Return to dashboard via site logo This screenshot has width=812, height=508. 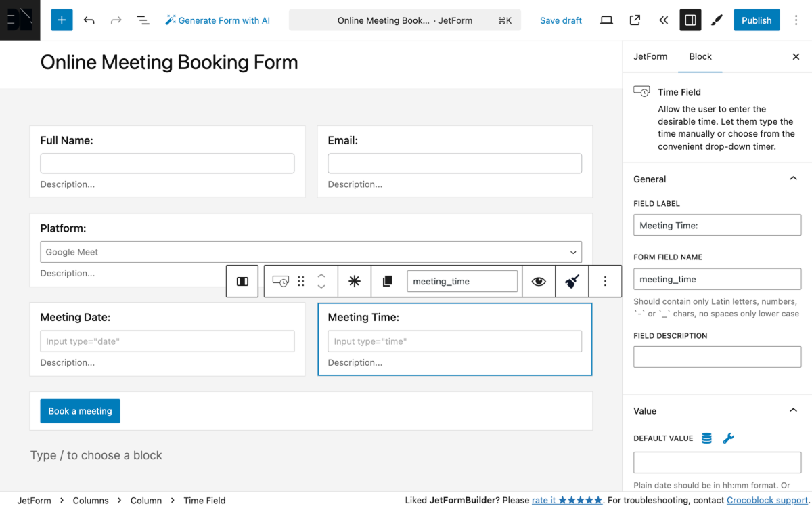(20, 20)
